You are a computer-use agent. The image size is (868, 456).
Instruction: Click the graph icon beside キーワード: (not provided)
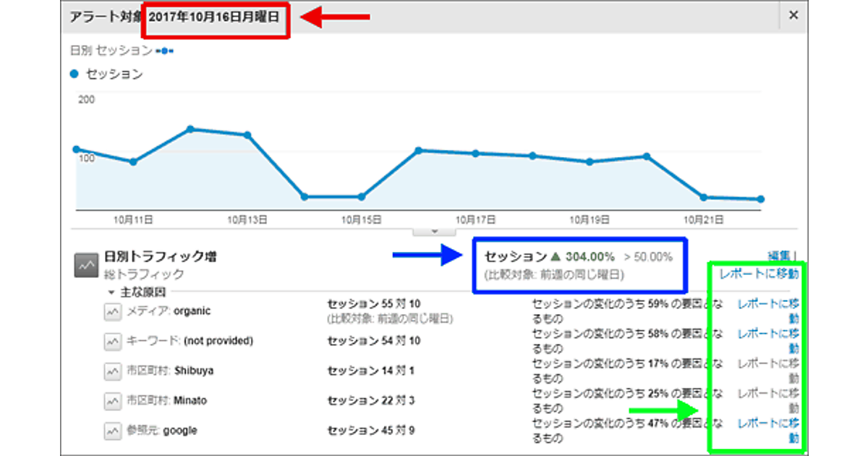pyautogui.click(x=112, y=341)
